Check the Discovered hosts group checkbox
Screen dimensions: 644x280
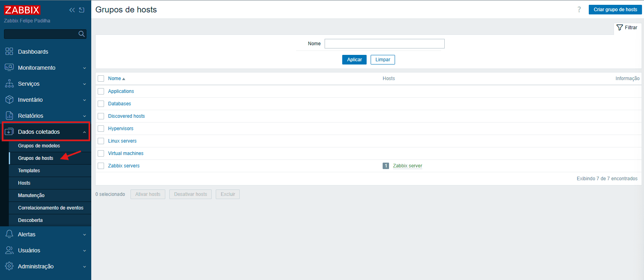(x=101, y=116)
